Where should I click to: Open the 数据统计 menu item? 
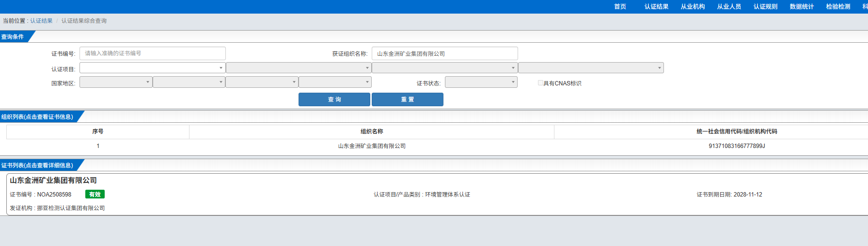(x=802, y=6)
